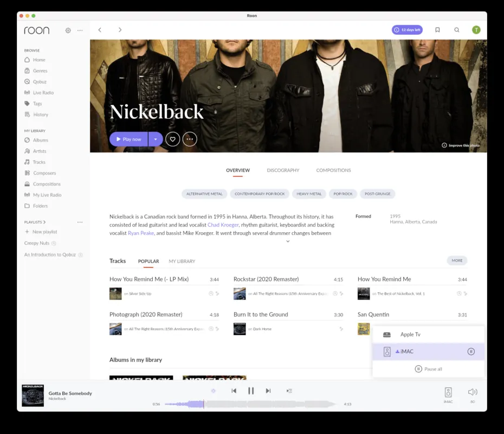This screenshot has width=504, height=434.
Task: Skip to the next track
Action: click(x=268, y=391)
